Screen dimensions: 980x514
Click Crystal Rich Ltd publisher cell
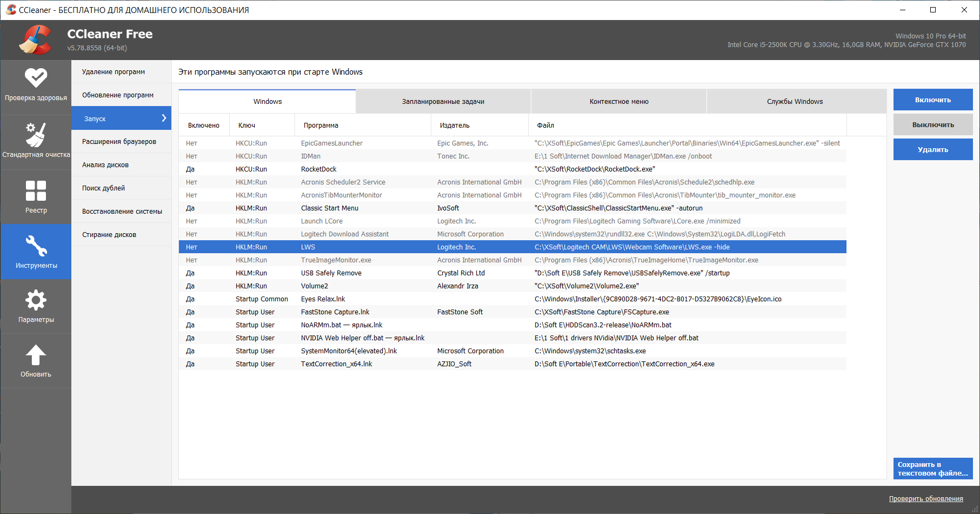point(461,273)
